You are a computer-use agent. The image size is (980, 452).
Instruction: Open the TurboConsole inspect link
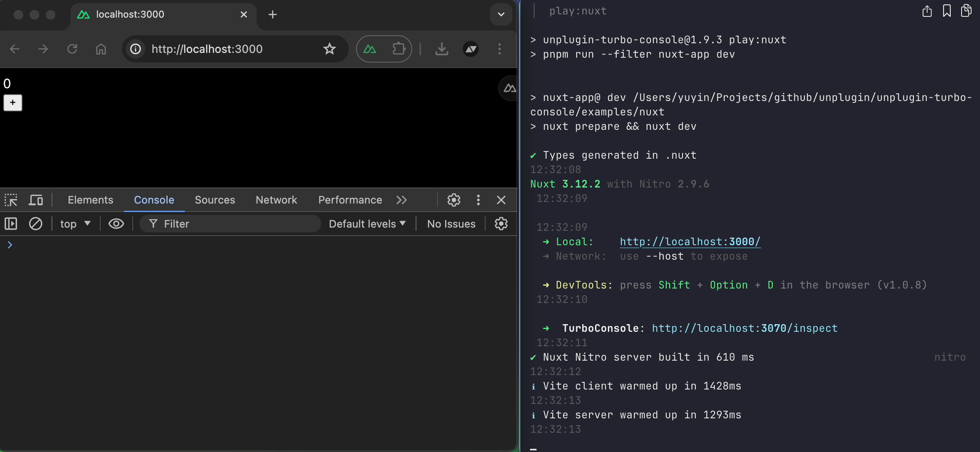[x=745, y=328]
